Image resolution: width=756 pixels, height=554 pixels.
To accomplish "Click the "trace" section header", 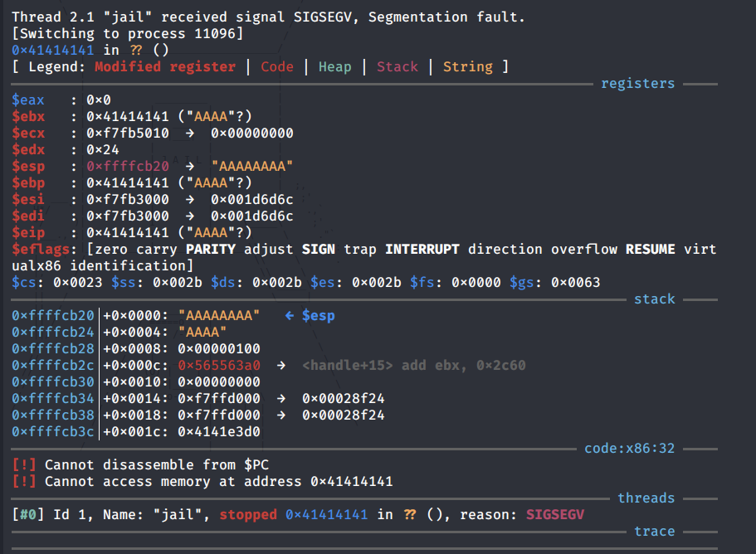I will pyautogui.click(x=654, y=531).
